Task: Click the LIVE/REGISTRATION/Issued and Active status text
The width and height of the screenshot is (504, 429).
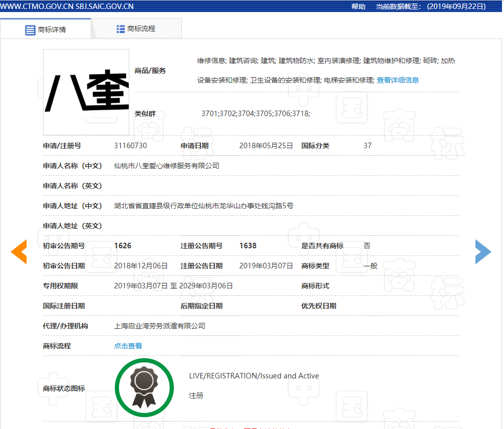Action: click(x=254, y=376)
